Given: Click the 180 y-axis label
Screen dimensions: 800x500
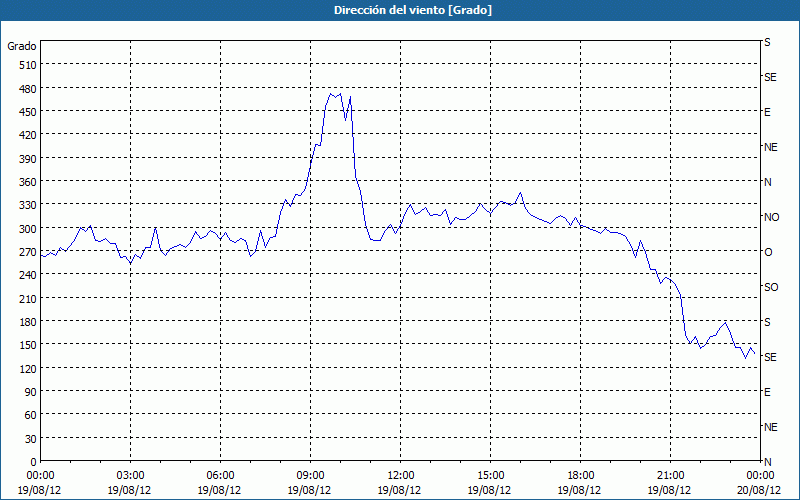Looking at the screenshot, I should tap(28, 322).
